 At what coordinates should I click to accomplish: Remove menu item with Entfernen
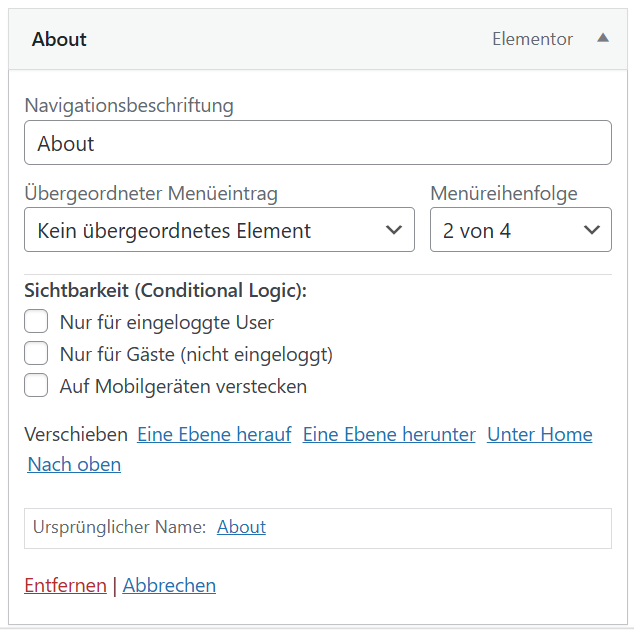65,585
